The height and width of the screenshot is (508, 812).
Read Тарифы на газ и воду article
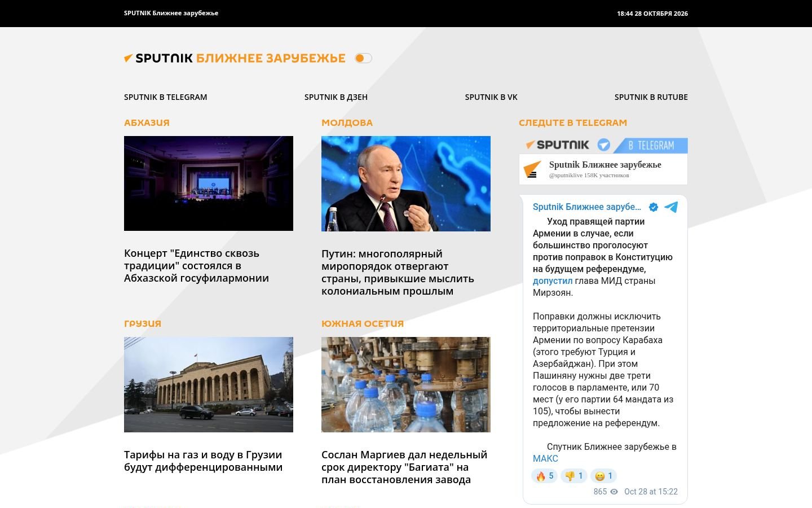pyautogui.click(x=203, y=461)
